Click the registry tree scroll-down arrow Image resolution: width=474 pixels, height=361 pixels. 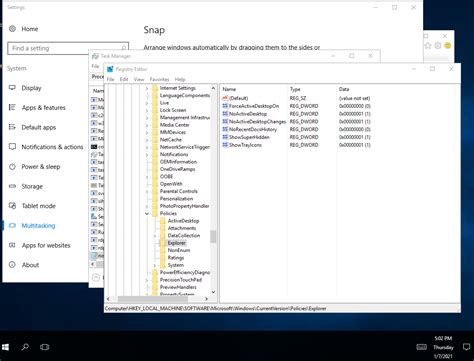(213, 292)
